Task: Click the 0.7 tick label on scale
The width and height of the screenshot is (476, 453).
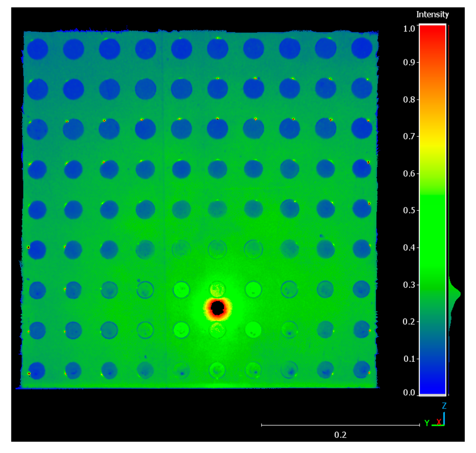Action: pyautogui.click(x=409, y=136)
